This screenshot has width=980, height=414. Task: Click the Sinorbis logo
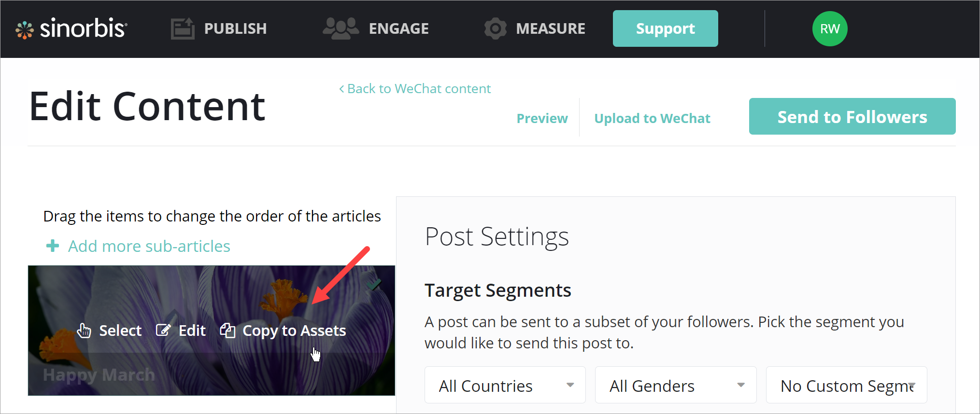71,29
